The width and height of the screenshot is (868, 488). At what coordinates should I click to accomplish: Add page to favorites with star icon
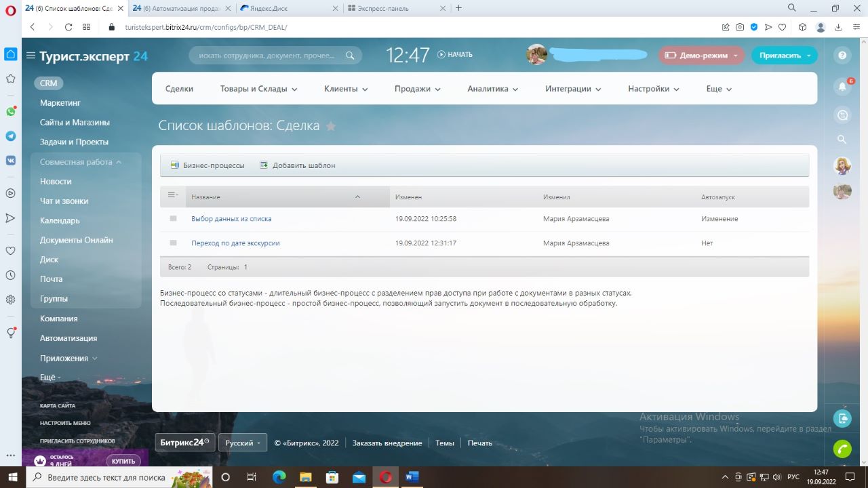[331, 126]
